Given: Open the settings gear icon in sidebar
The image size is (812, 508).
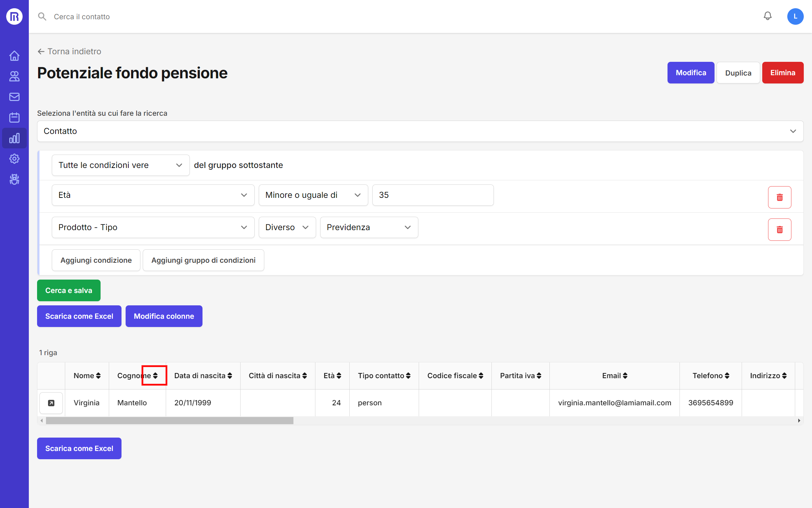Looking at the screenshot, I should [x=14, y=159].
